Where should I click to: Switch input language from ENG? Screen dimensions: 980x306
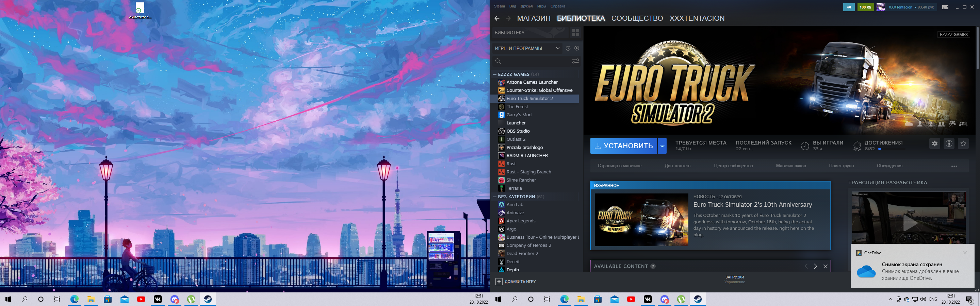pos(933,299)
